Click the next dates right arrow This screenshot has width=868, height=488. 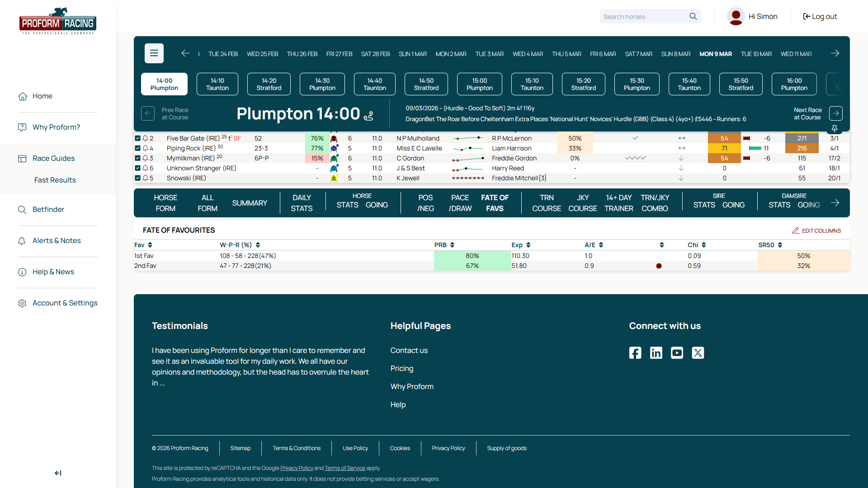(x=835, y=53)
